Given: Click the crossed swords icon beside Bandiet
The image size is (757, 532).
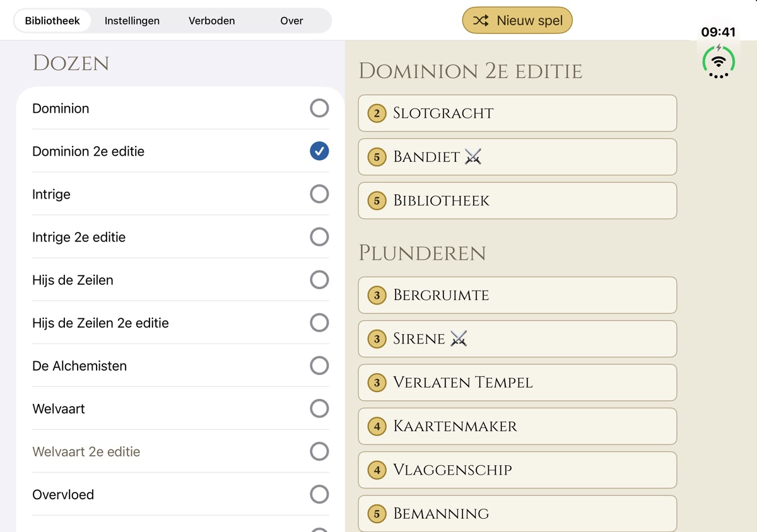Looking at the screenshot, I should click(x=473, y=157).
